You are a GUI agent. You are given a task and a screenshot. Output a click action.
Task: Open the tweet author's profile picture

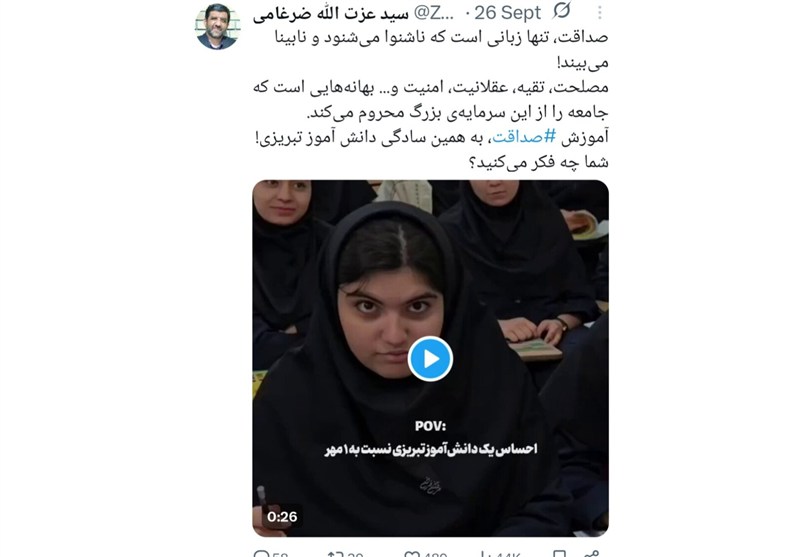[x=216, y=27]
